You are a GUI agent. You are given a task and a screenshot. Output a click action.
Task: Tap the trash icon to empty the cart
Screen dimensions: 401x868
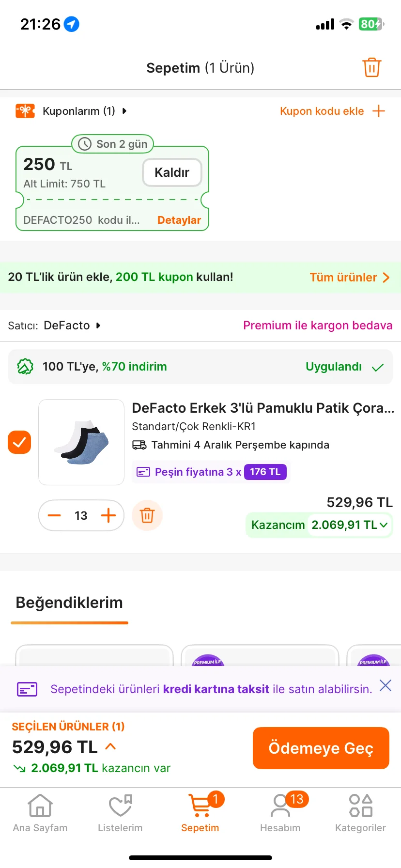(371, 67)
